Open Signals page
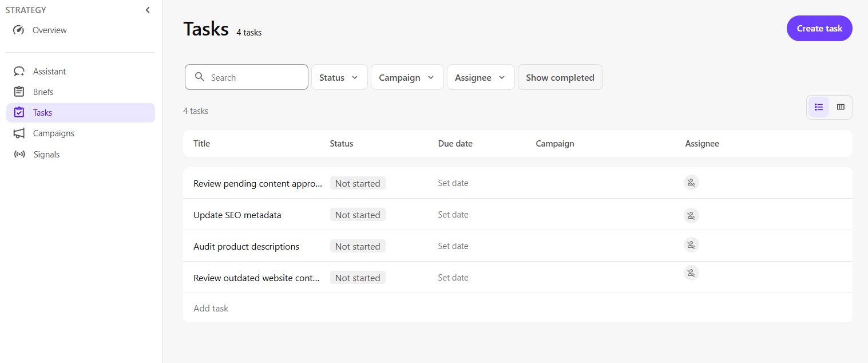Screen dimensions: 868x363 tap(80, 155)
